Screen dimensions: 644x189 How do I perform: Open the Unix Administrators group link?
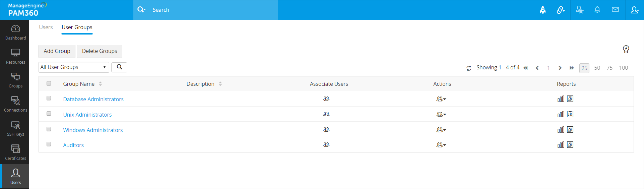[87, 115]
